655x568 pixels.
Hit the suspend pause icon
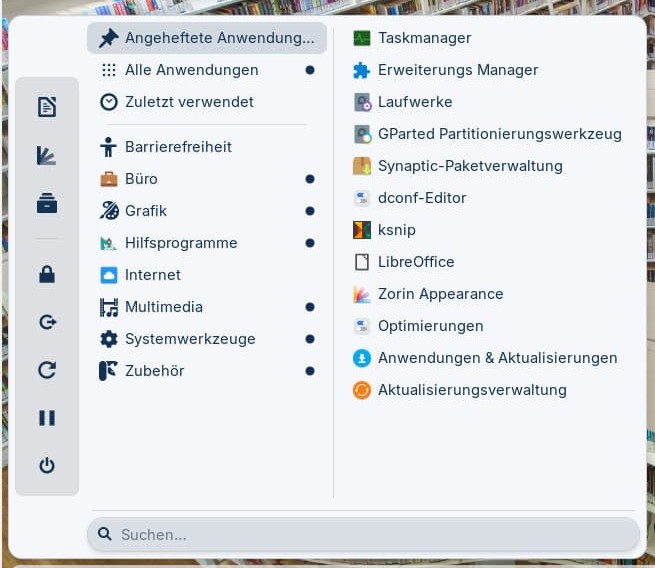[x=47, y=418]
